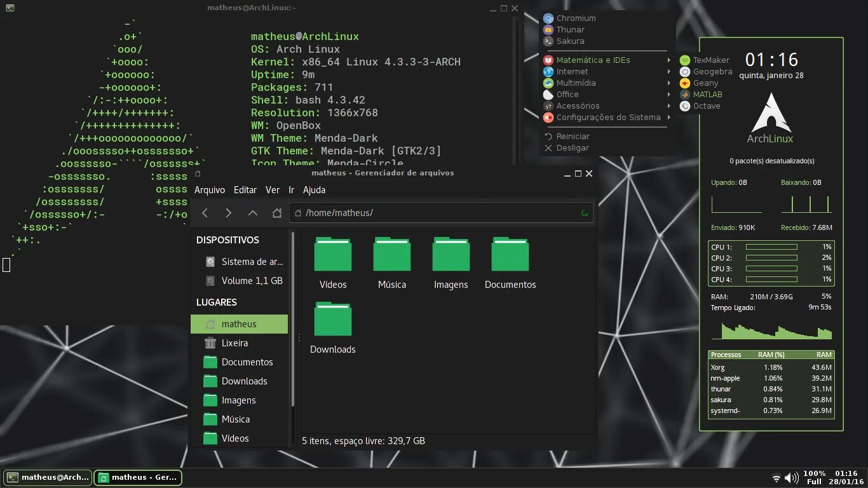Click status text '5 itens, espaço livre'

(363, 441)
